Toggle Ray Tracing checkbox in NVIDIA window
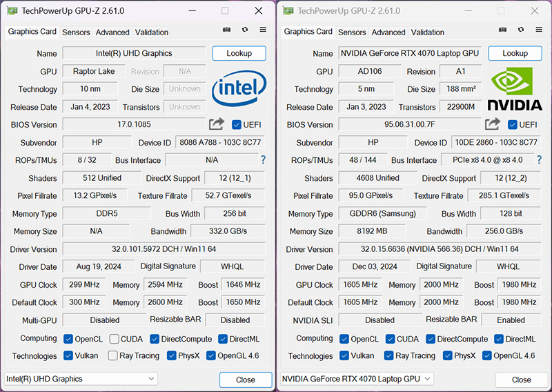The height and width of the screenshot is (392, 552). click(388, 355)
